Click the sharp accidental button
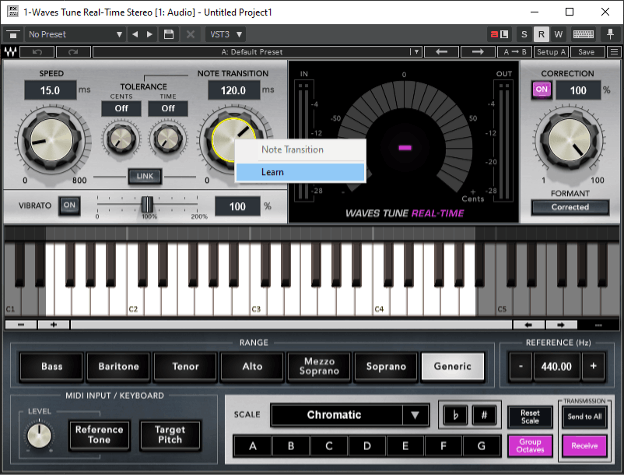624x476 pixels. [x=484, y=416]
